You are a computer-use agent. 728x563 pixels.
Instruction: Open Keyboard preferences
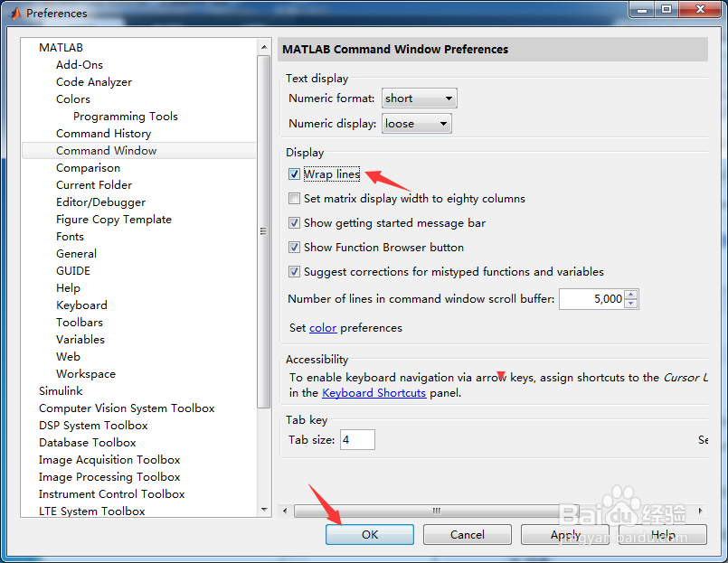coord(81,305)
